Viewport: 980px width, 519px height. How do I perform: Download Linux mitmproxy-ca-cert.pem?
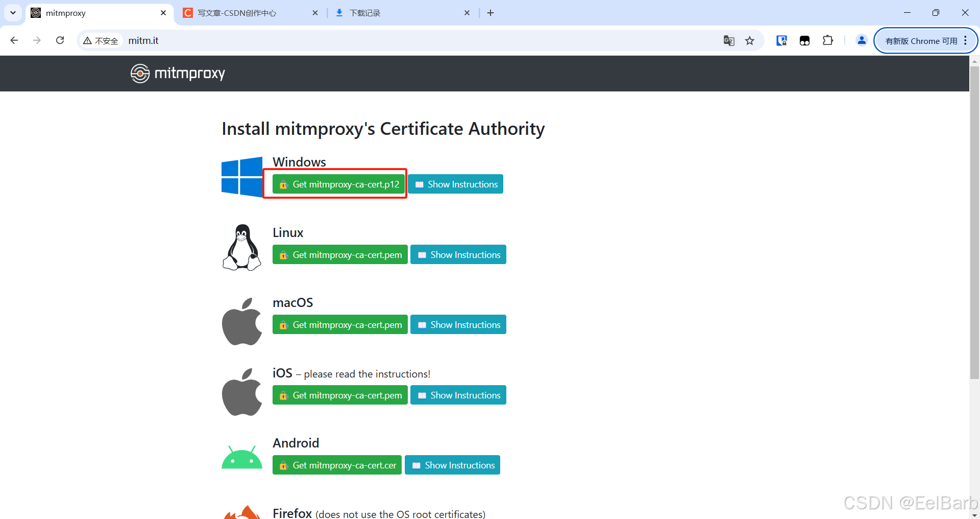(340, 254)
